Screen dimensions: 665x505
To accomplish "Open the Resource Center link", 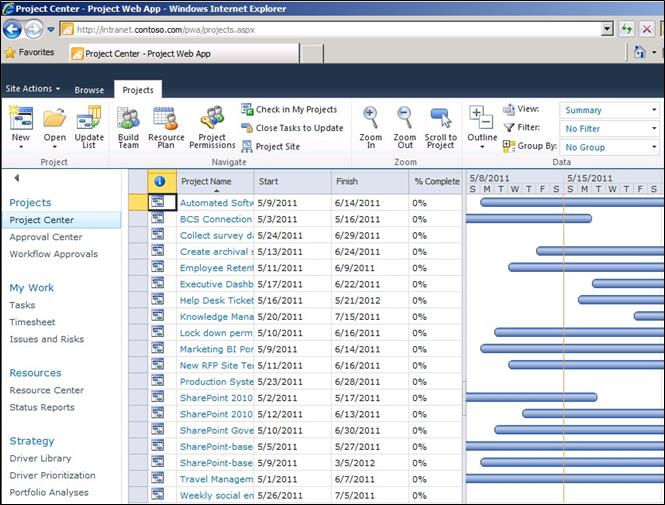I will [46, 390].
